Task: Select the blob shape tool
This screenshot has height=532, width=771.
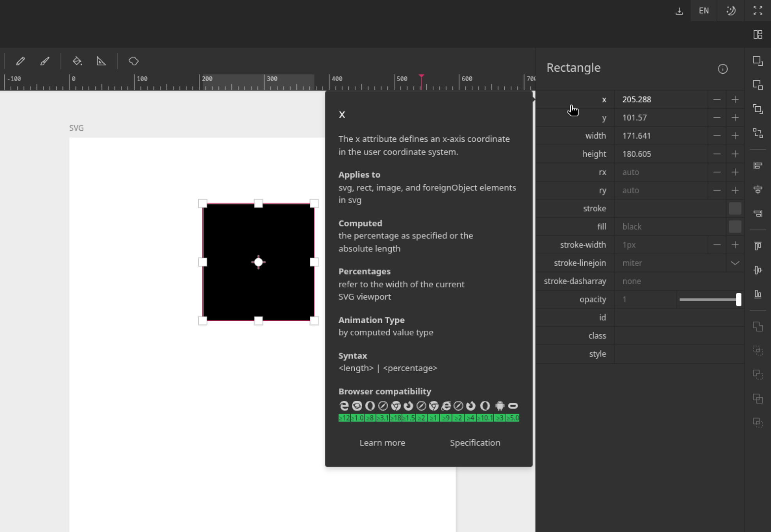Action: (x=134, y=61)
